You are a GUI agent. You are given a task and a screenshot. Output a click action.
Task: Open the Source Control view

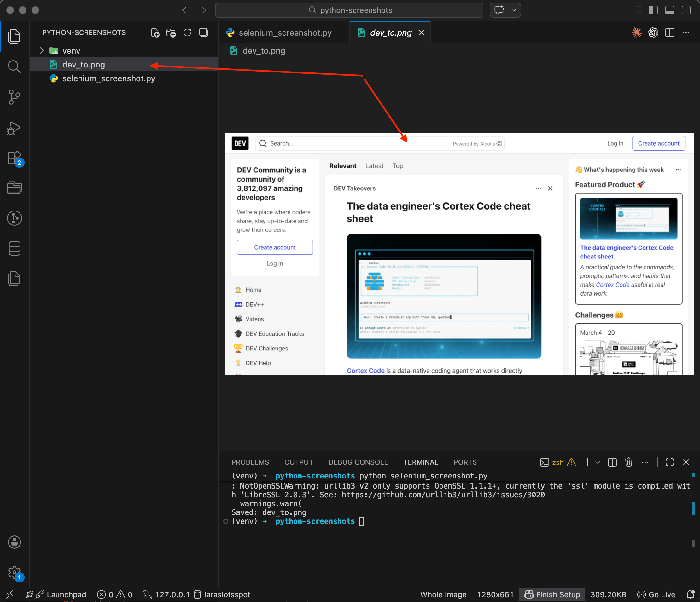(14, 97)
